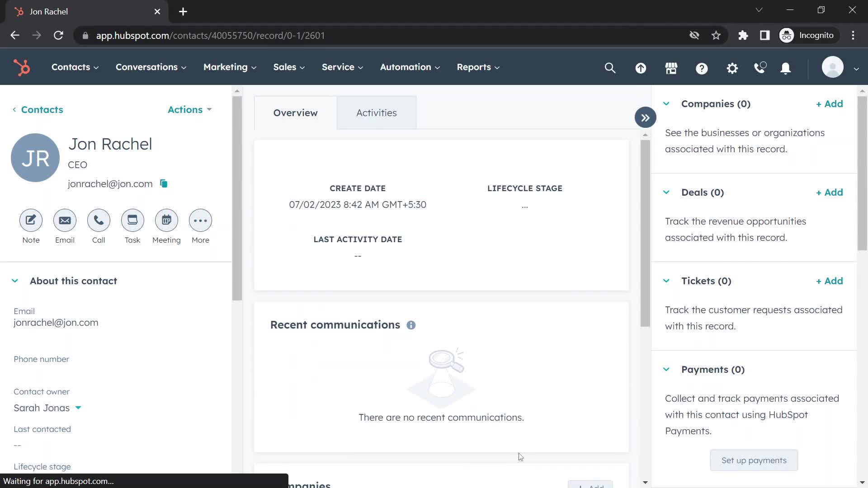The image size is (868, 488).
Task: Click Set up payments button
Action: pos(754,460)
